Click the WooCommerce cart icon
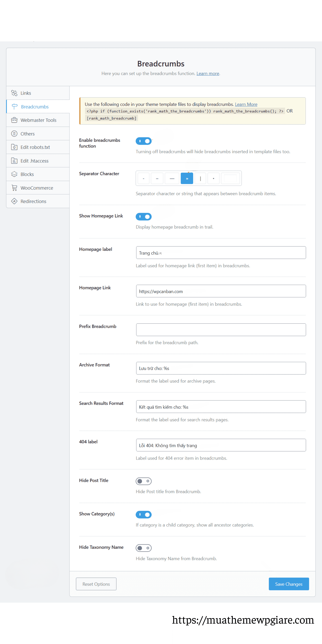The height and width of the screenshot is (644, 322). tap(14, 188)
